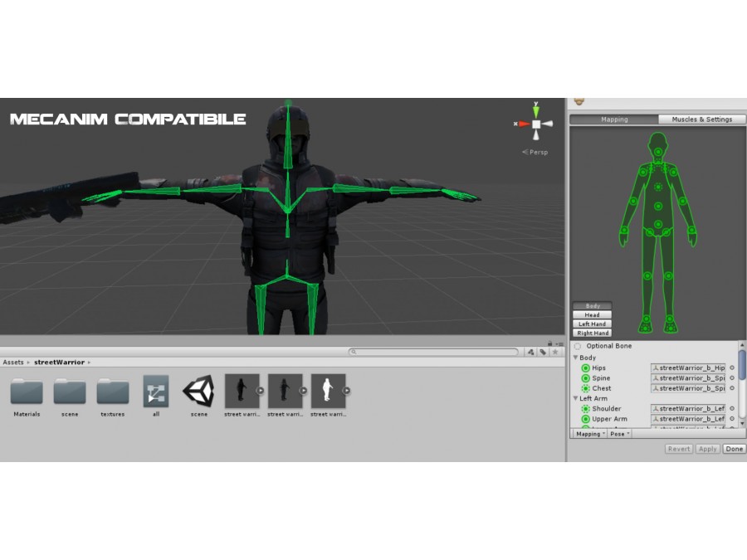Click the scene orientation gizmo cube
This screenshot has width=747, height=560.
pyautogui.click(x=536, y=124)
